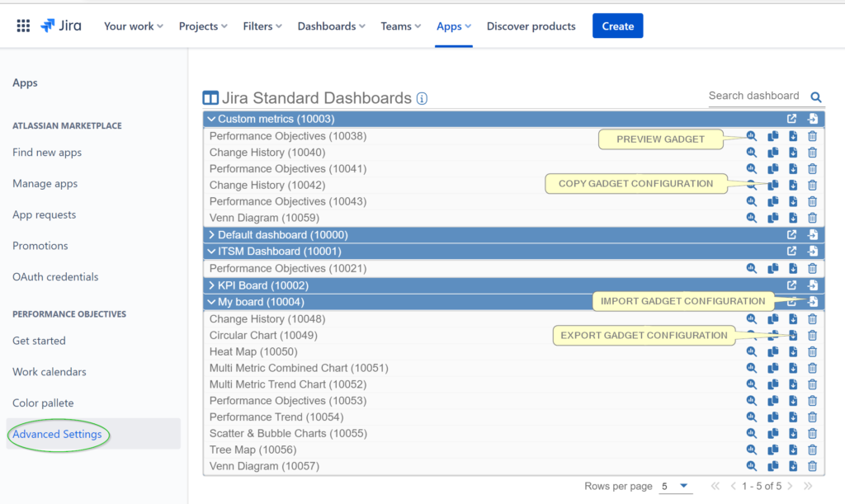Copy Change History (10040) gadget configuration
This screenshot has height=504, width=845.
772,153
